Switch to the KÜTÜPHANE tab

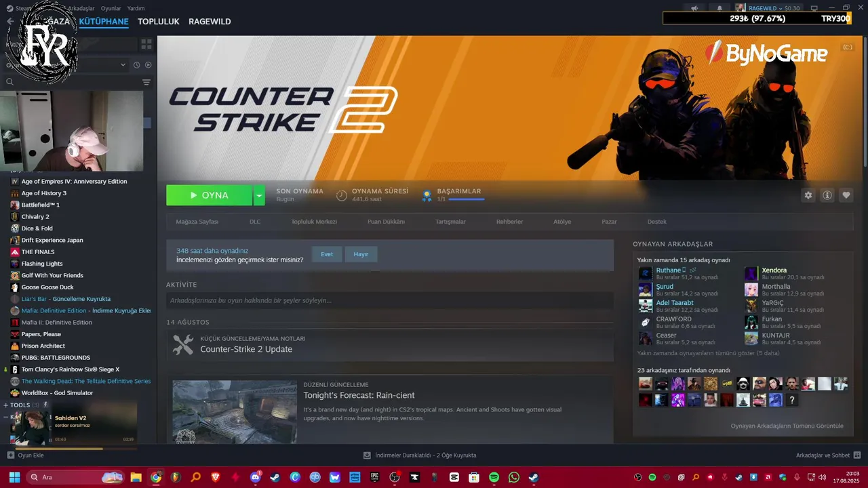tap(104, 22)
